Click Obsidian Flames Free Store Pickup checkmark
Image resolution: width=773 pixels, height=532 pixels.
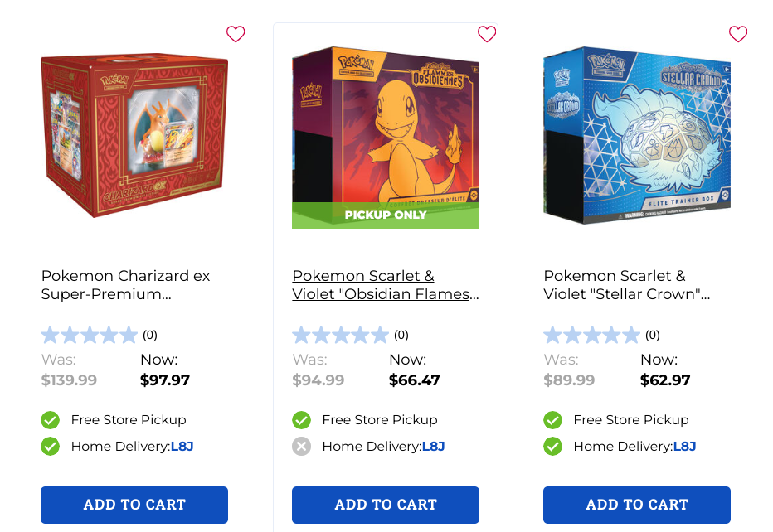click(x=302, y=420)
